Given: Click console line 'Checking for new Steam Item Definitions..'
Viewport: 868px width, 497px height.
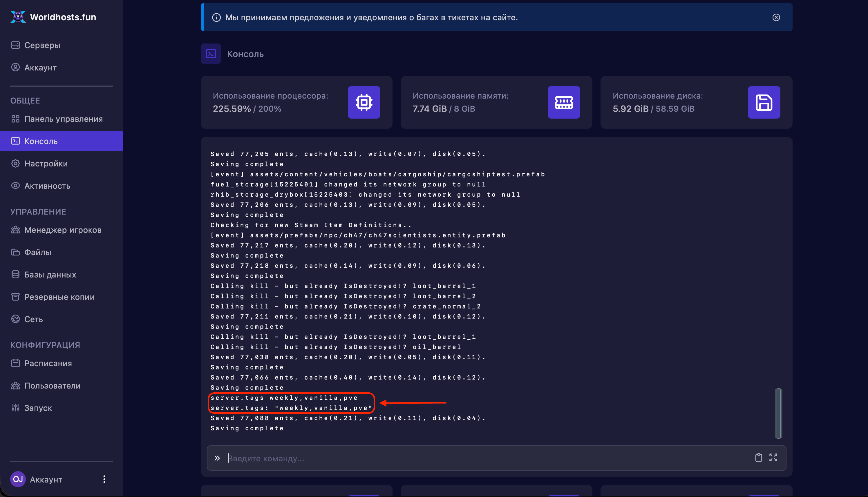Looking at the screenshot, I should click(311, 225).
